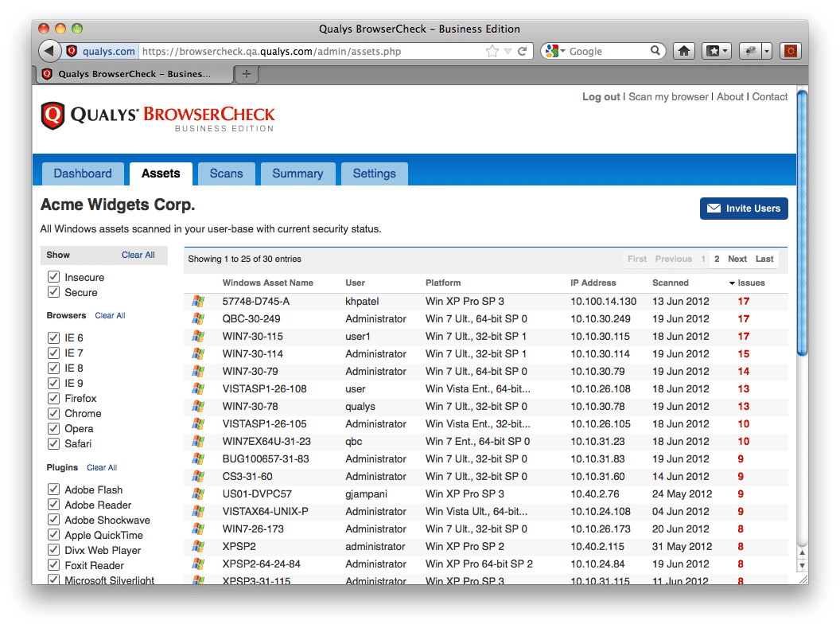Screen dimensions: 840x628
Task: Uncheck the Apple QuickTime plugin filter
Action: click(x=53, y=534)
